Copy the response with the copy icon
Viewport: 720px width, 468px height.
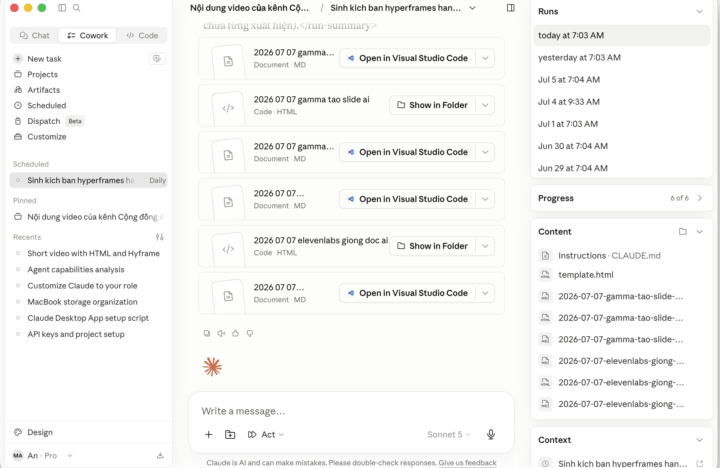pos(207,333)
